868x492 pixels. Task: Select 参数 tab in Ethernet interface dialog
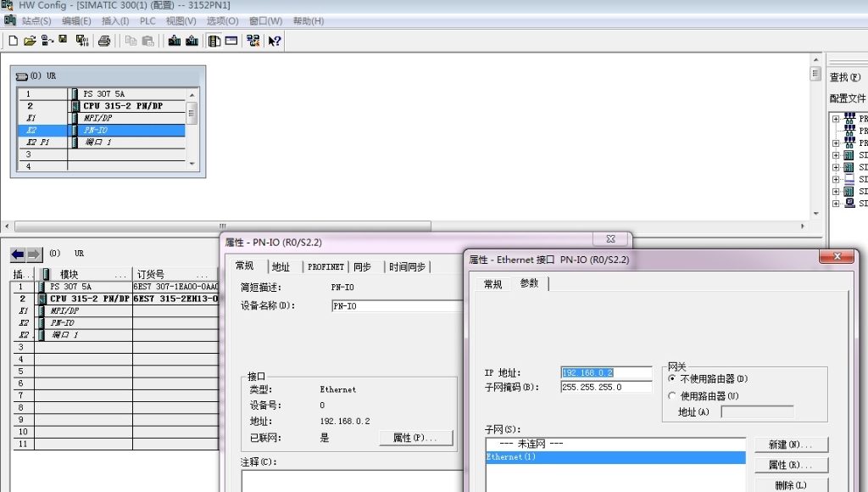pos(529,283)
